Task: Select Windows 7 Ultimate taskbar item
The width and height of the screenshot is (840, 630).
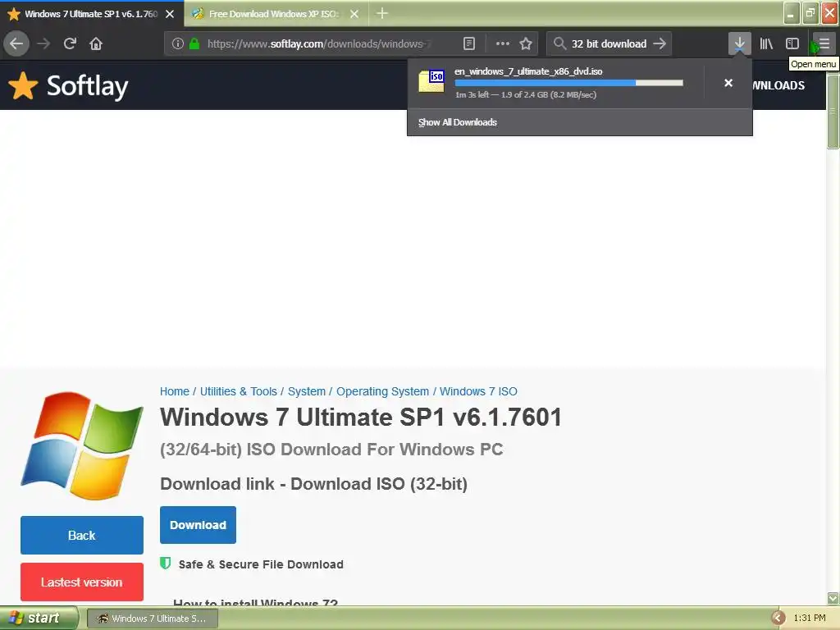Action: [x=152, y=619]
